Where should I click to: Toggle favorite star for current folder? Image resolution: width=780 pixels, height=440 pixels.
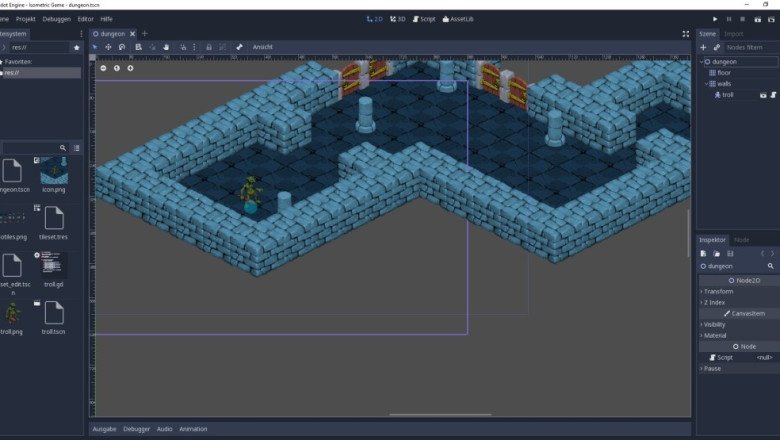click(x=76, y=47)
